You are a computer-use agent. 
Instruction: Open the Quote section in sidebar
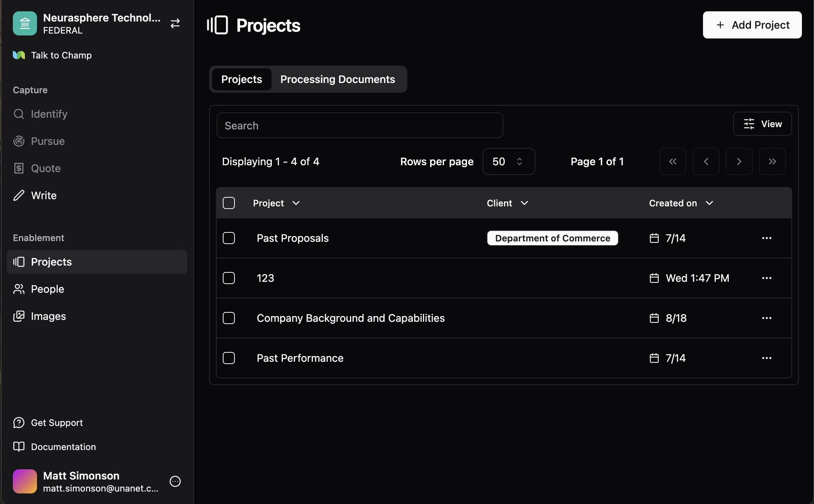[45, 168]
